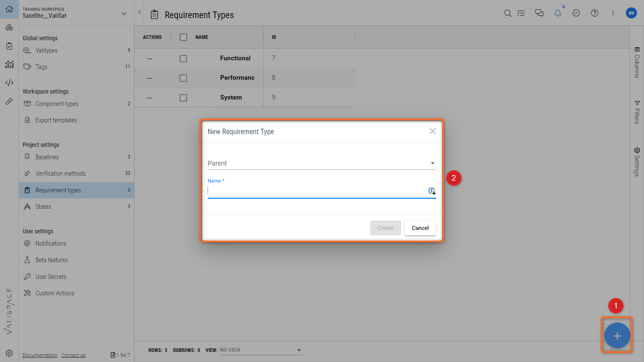Viewport: 644px width, 362px height.
Task: Close the New Requirement Type dialog
Action: 433,131
